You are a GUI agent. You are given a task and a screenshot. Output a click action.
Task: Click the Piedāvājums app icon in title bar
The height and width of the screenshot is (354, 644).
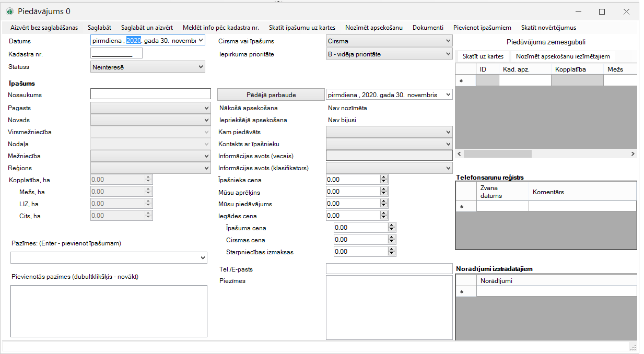coord(9,11)
